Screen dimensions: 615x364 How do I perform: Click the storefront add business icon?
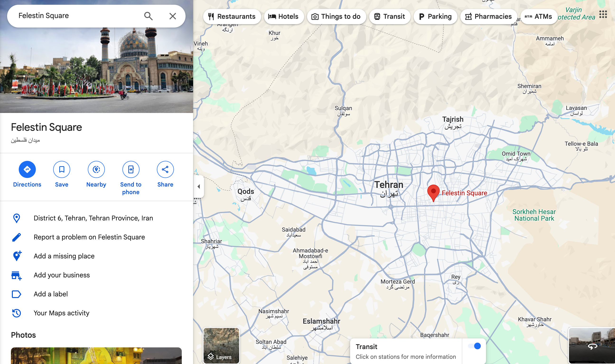pos(16,275)
